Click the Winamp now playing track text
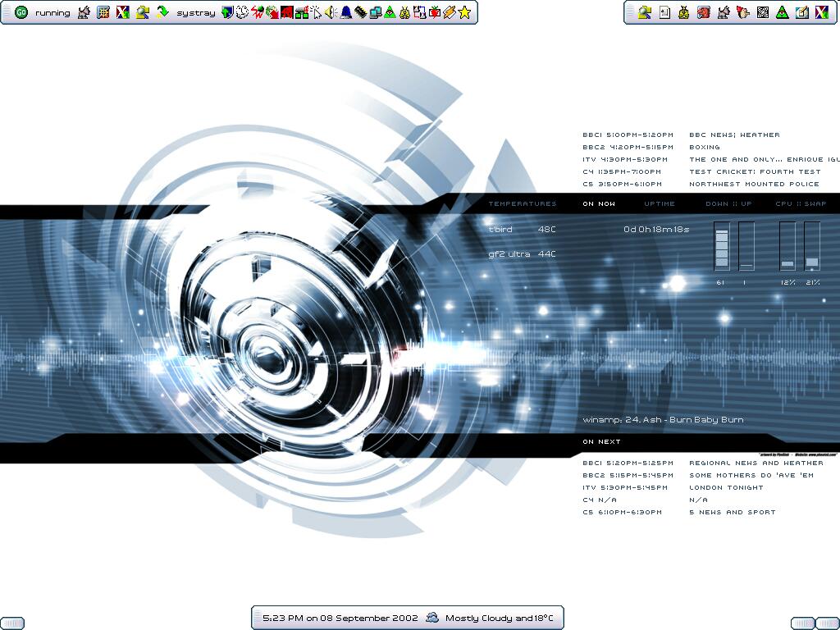The image size is (840, 630). (663, 420)
